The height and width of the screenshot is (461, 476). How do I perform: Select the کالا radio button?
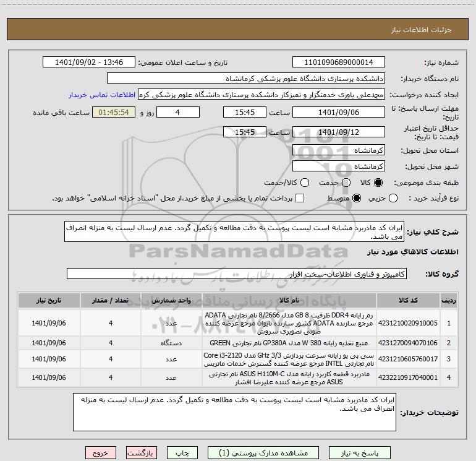pyautogui.click(x=378, y=183)
